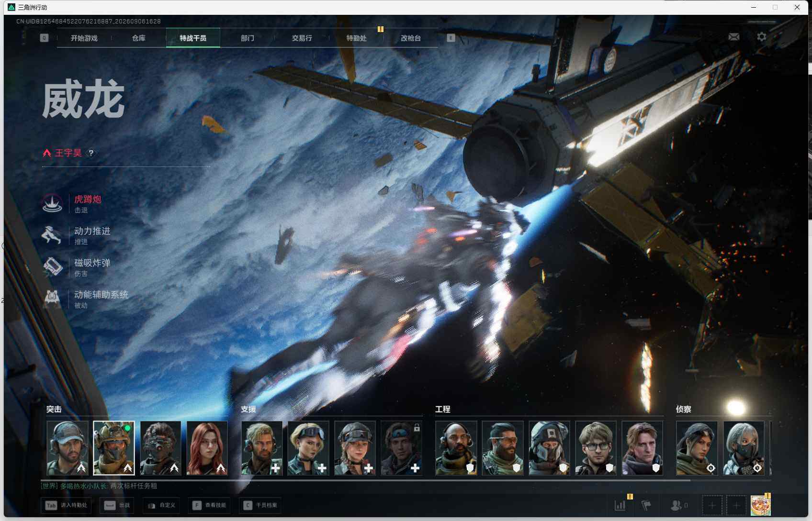Click the 工程 category heading
812x521 pixels.
442,410
